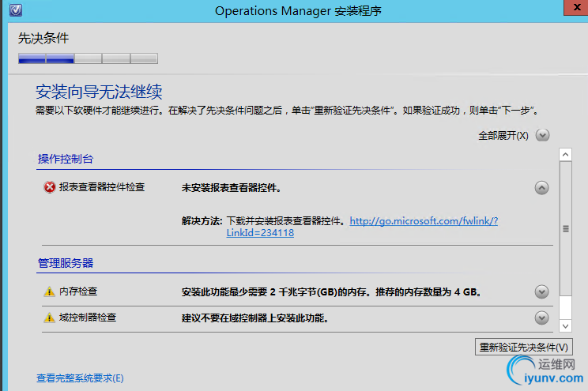Click the setup progress bar
Viewport: 588px width, 391px height.
(x=89, y=58)
